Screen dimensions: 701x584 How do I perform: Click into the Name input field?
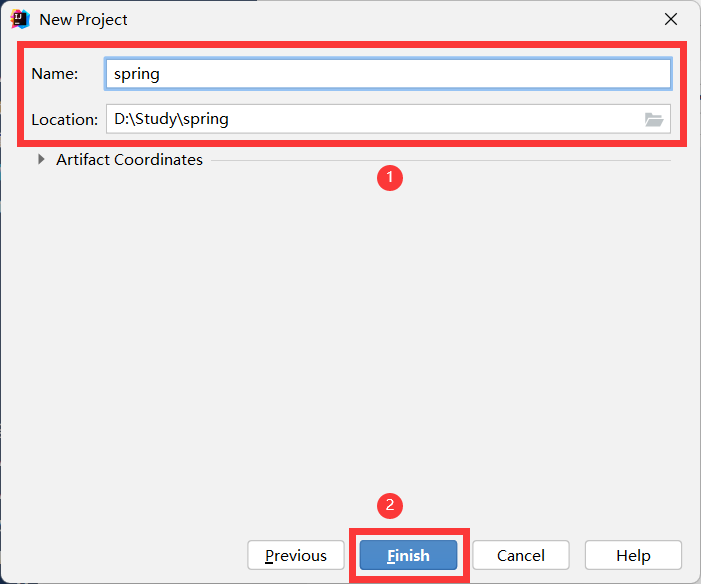pyautogui.click(x=388, y=74)
